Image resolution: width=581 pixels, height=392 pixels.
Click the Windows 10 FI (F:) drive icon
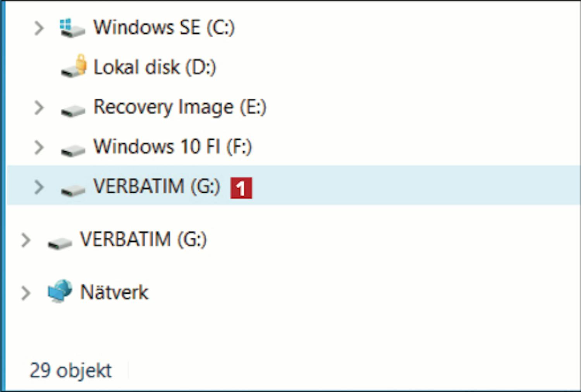73,150
